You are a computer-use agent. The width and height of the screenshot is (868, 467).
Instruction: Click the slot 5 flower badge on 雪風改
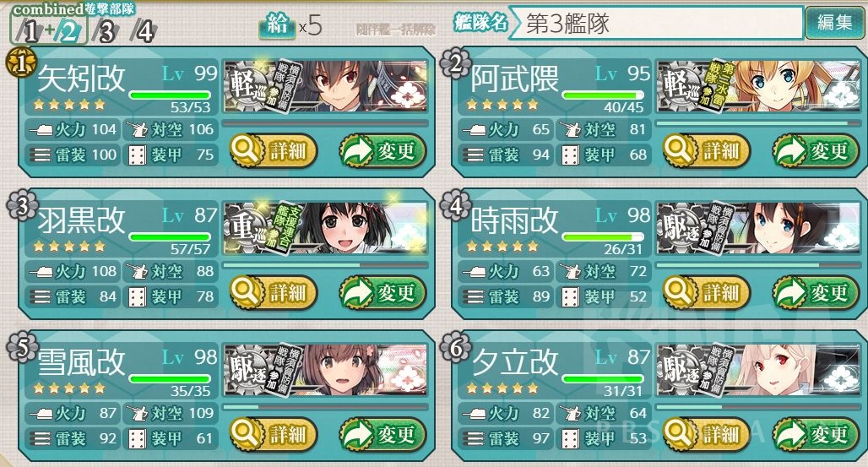(x=21, y=348)
